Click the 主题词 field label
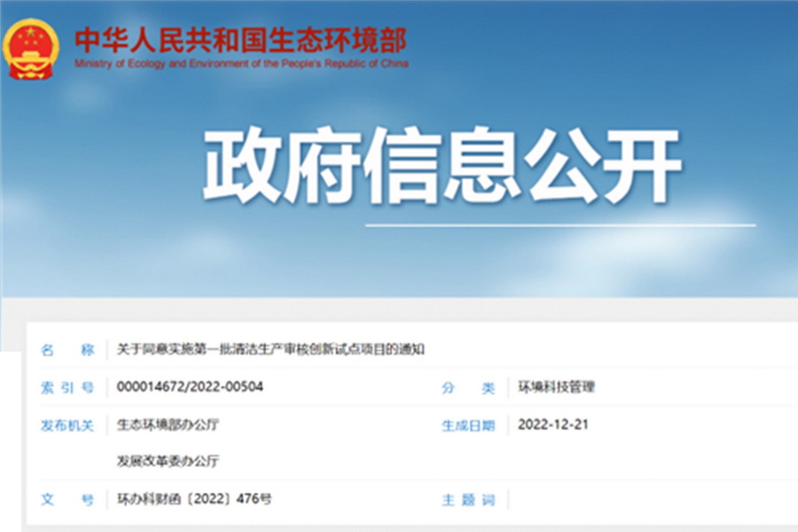The image size is (798, 532). 468,500
